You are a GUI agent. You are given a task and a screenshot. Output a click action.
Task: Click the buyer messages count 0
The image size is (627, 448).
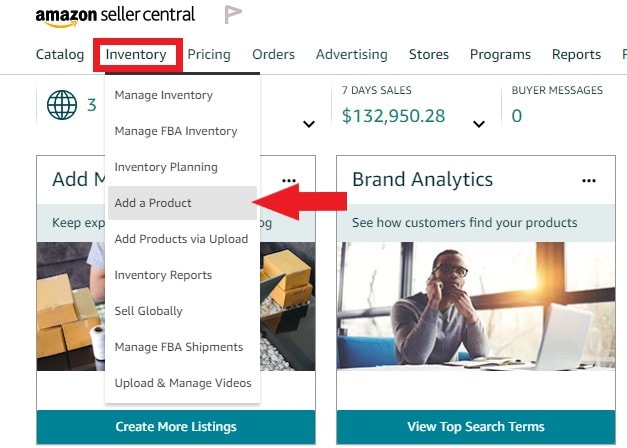tap(517, 116)
